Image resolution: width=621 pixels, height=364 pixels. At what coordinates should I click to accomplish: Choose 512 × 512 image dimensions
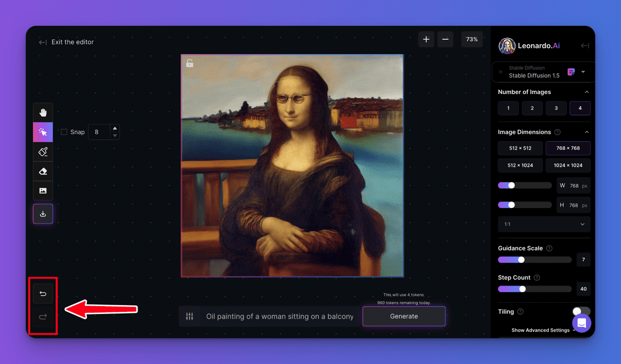click(x=520, y=148)
